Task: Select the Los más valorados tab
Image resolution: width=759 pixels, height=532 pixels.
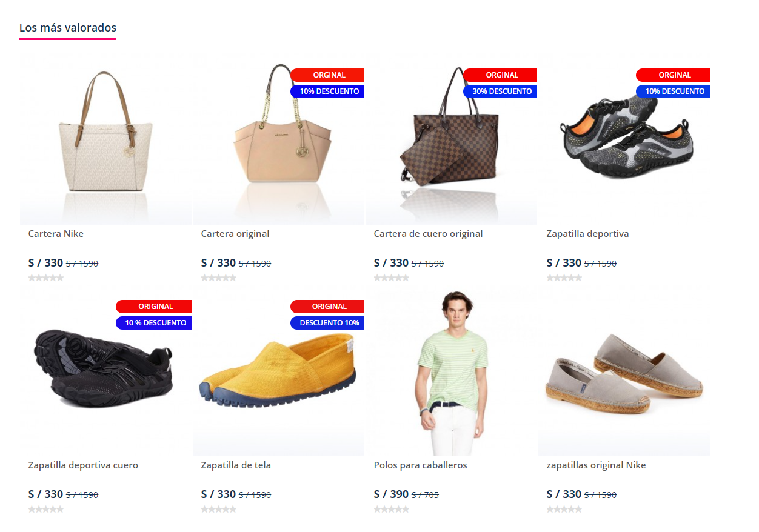Action: [x=68, y=28]
